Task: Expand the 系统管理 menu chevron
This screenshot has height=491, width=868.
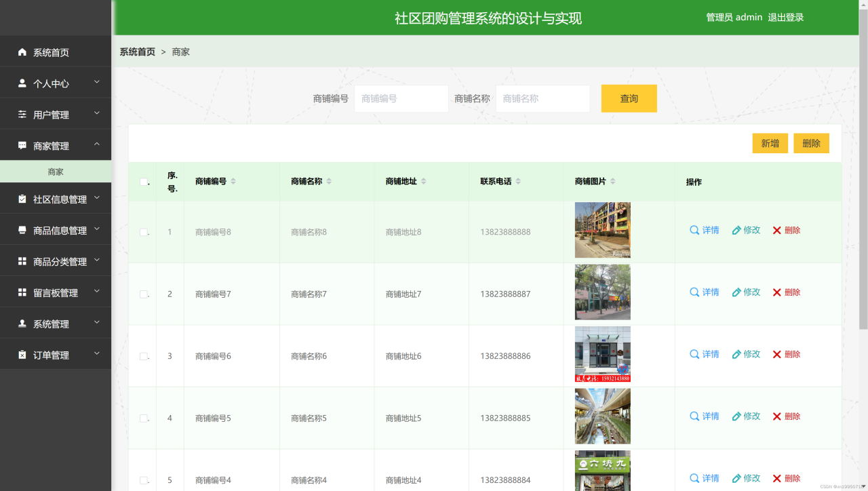Action: pos(96,322)
